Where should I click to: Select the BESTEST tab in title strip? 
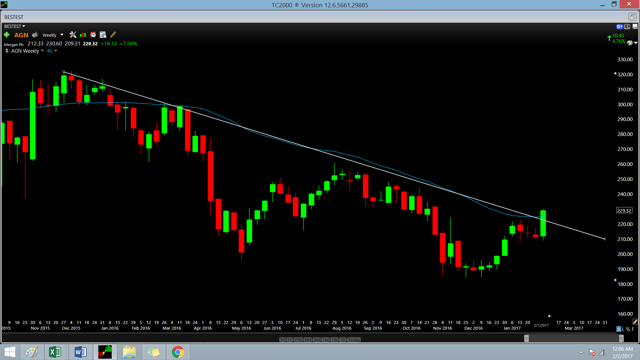(x=14, y=17)
